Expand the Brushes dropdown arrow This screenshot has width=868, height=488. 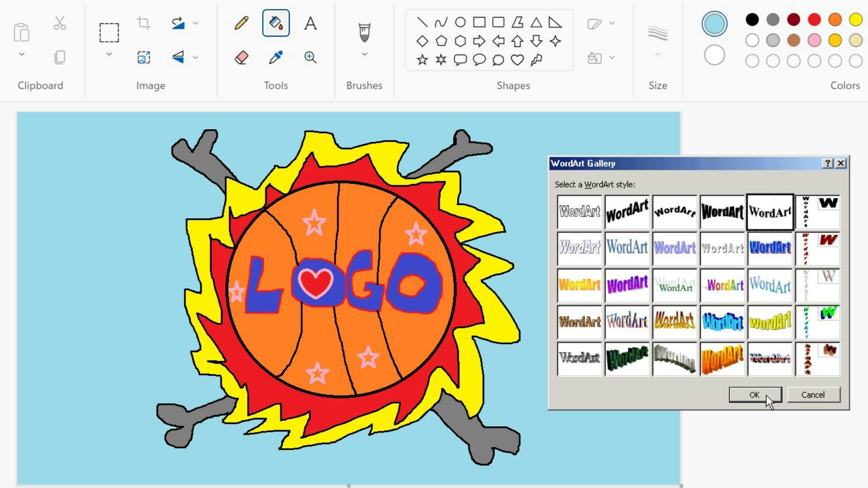(364, 54)
